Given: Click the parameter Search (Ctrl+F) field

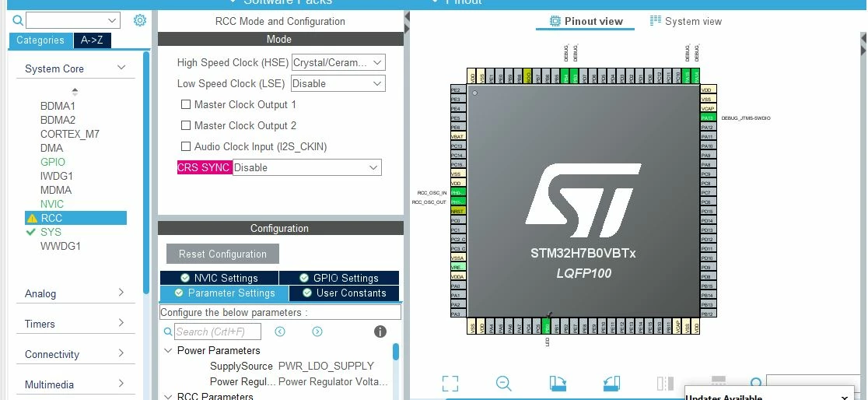Looking at the screenshot, I should tap(218, 332).
